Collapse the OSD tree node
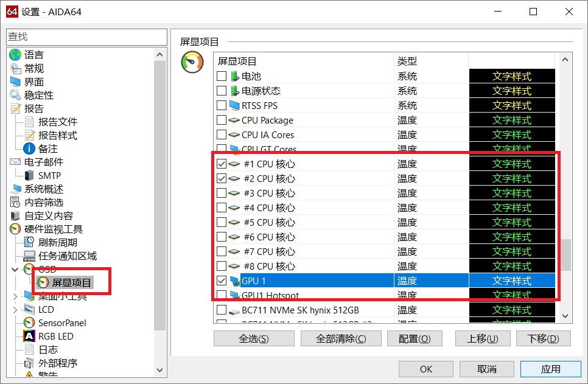Screen dimensions: 588x384 pyautogui.click(x=15, y=269)
